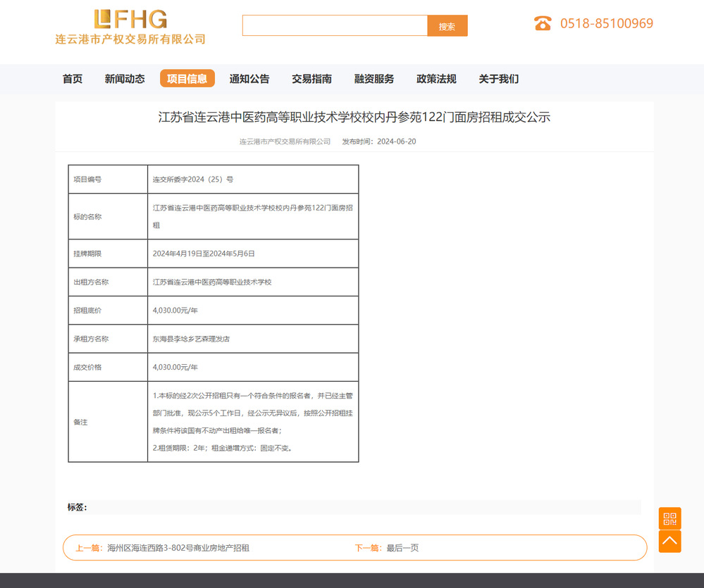Navigate to 交易指南
Viewport: 704px width, 588px height.
pyautogui.click(x=311, y=79)
